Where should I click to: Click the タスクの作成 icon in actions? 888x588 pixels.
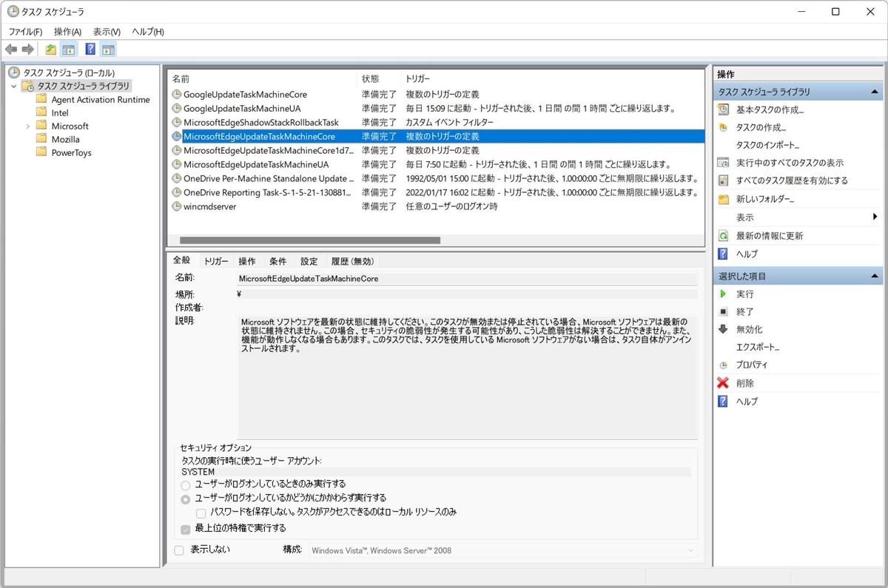724,127
